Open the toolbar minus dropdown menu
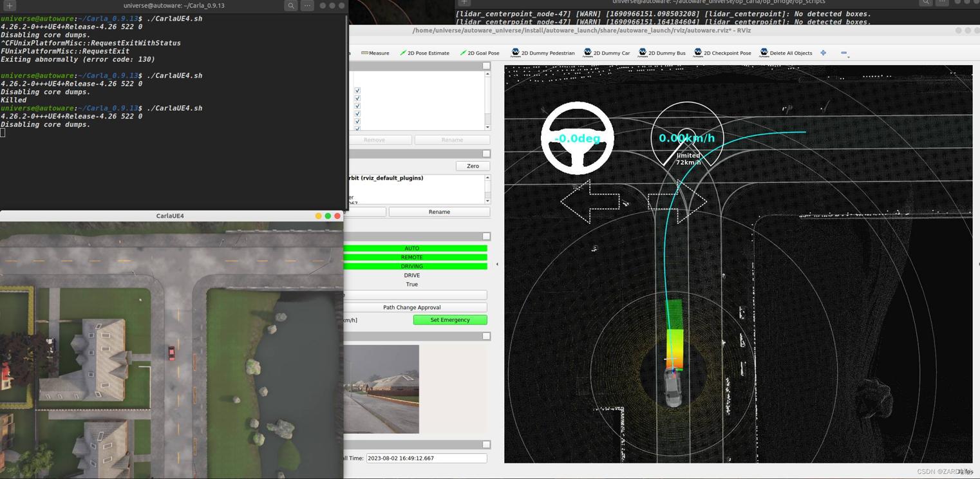Viewport: 980px width, 479px height. [844, 53]
